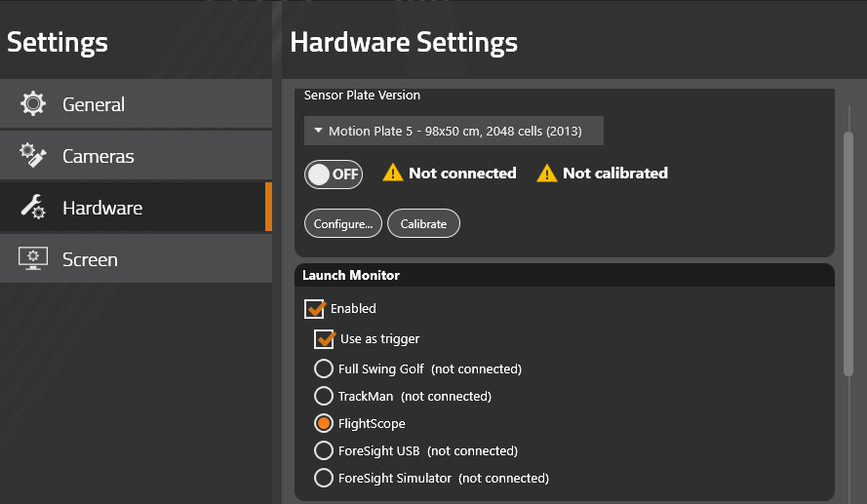Viewport: 867px width, 504px height.
Task: Select the Full Swing Golf radio option
Action: 324,368
